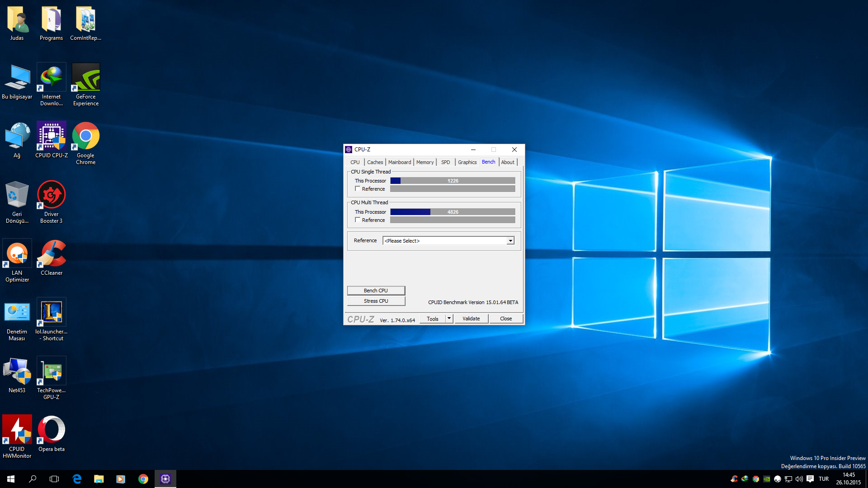Launch Microsoft Edge from the taskbar

(77, 479)
